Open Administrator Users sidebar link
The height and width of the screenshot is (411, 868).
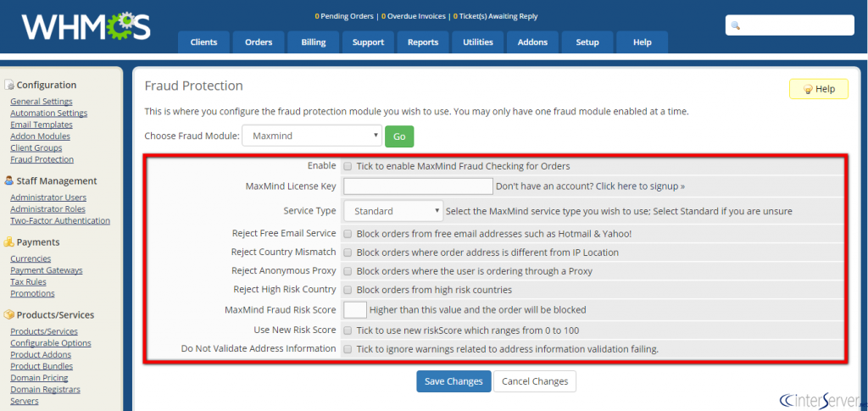point(48,197)
